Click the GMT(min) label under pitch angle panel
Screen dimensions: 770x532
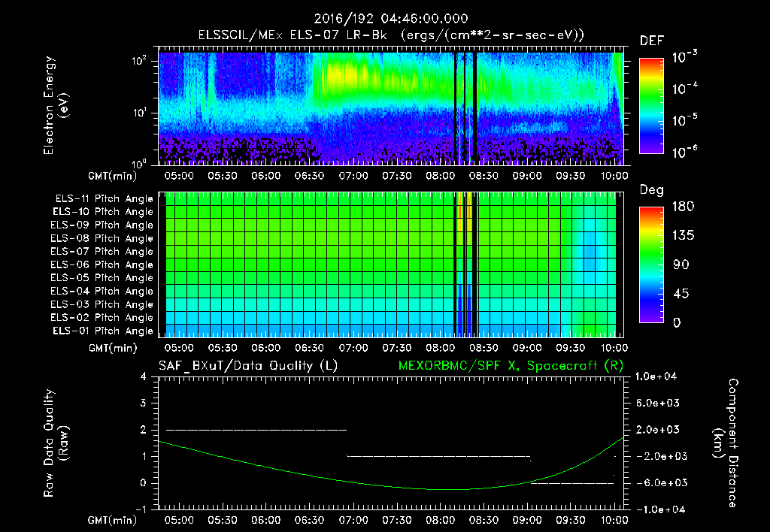[x=113, y=349]
